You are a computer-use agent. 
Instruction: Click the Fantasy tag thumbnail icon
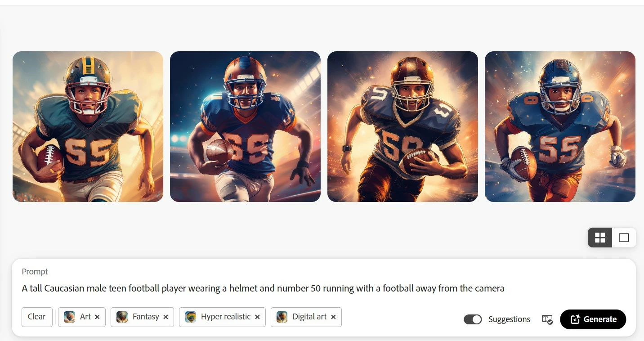(122, 317)
